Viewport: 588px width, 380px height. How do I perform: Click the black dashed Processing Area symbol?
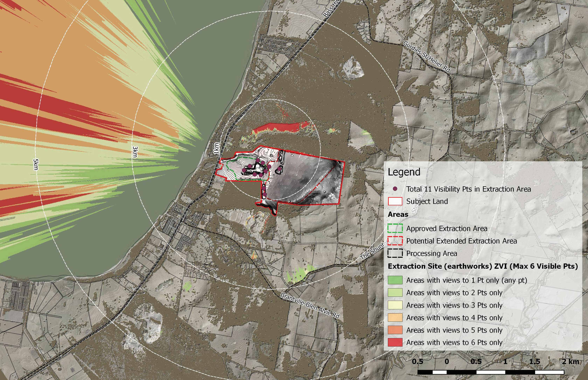coord(395,253)
